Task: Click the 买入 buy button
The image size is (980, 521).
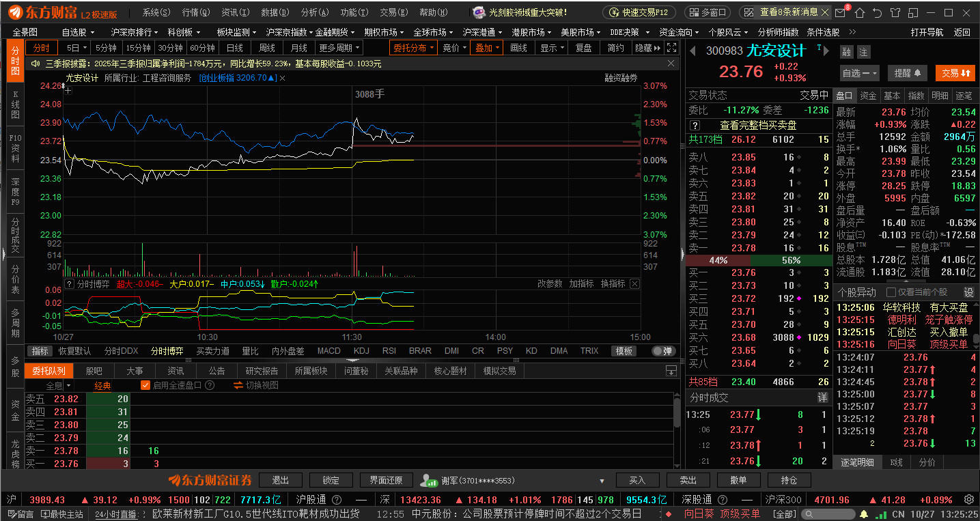Action: click(x=637, y=480)
